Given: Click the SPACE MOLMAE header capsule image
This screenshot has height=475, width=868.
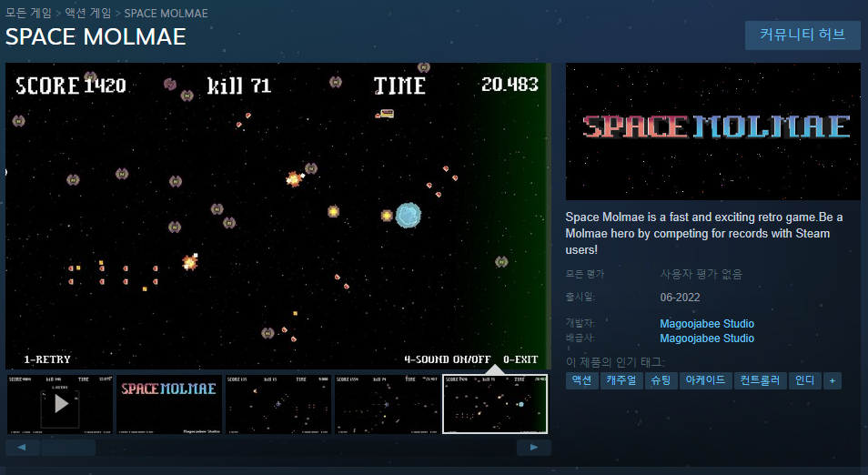Looking at the screenshot, I should [713, 131].
